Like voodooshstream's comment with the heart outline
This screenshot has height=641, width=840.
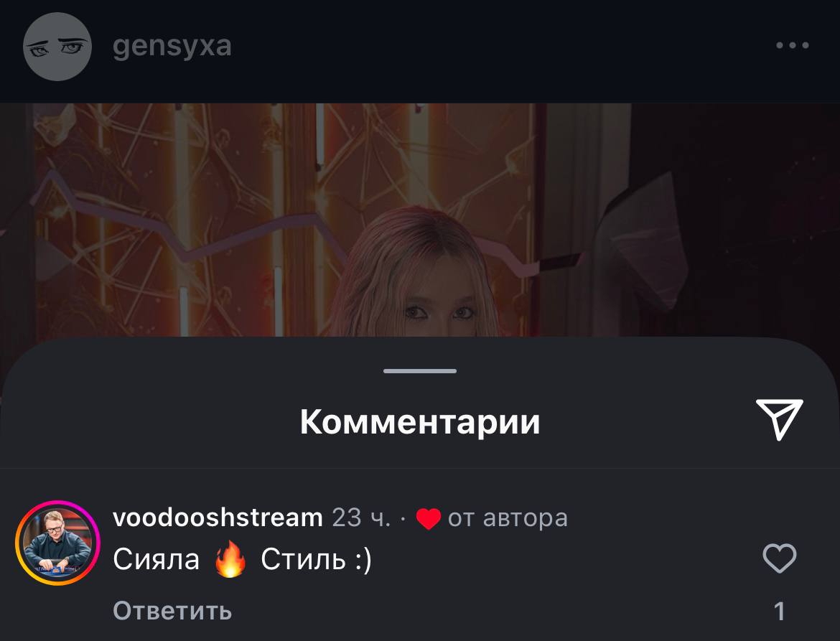(x=780, y=558)
